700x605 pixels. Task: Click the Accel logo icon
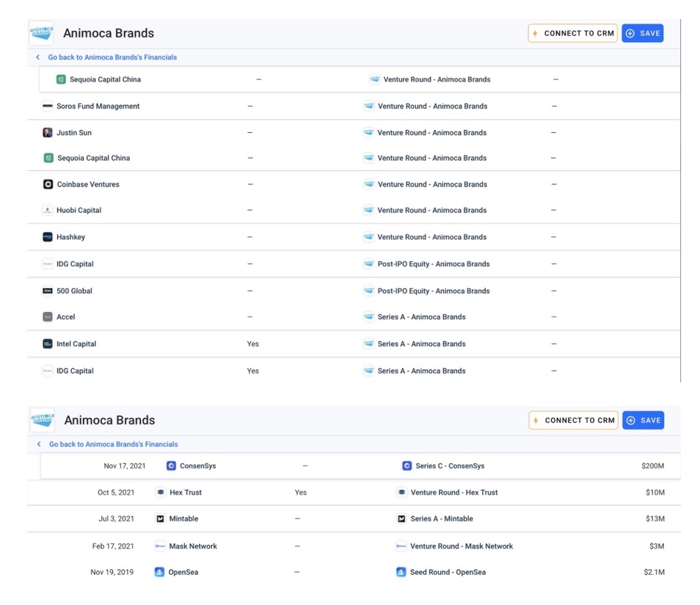tap(48, 317)
